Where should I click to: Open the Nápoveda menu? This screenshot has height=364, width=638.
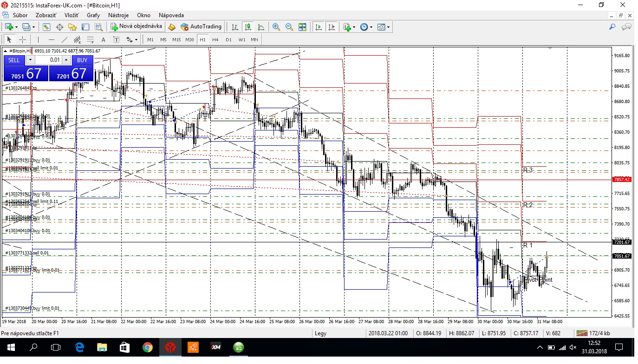coord(171,15)
